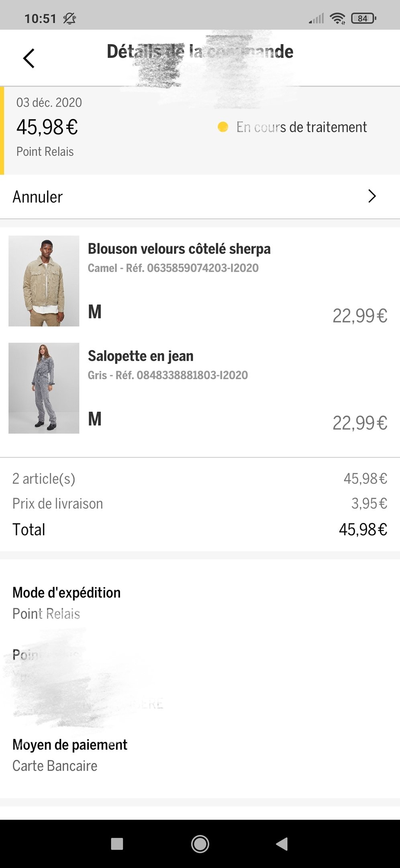Tap the En cours de traitement status

coord(301,127)
